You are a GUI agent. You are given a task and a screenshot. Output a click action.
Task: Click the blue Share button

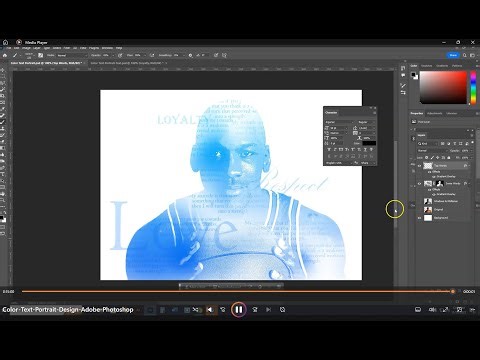click(x=453, y=55)
